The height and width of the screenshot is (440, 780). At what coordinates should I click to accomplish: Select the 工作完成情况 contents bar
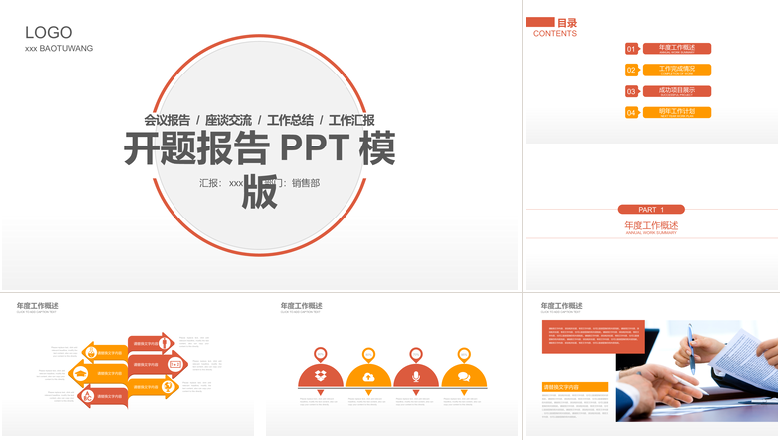[x=677, y=70]
